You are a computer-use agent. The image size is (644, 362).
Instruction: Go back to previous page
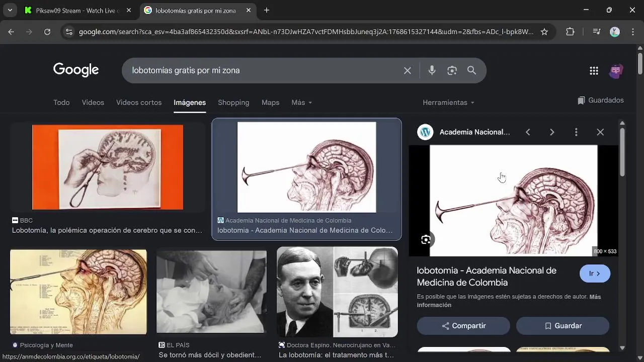coord(11,32)
